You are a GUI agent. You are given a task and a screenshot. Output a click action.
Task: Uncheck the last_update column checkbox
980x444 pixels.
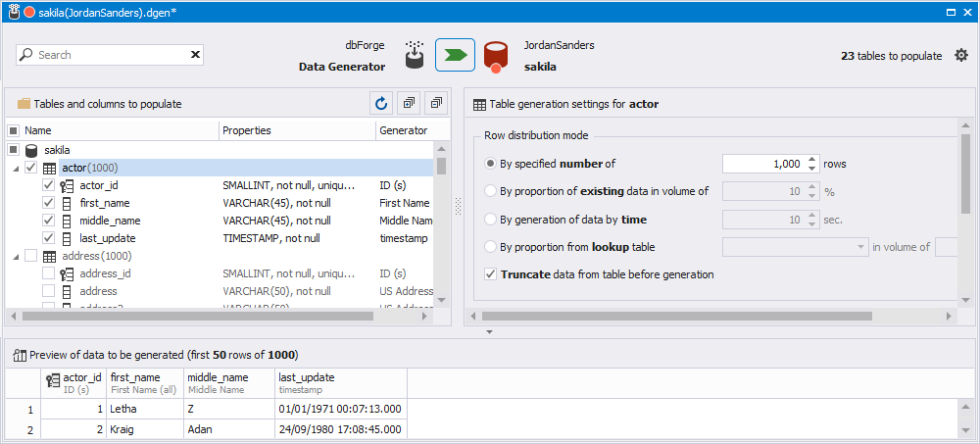47,237
